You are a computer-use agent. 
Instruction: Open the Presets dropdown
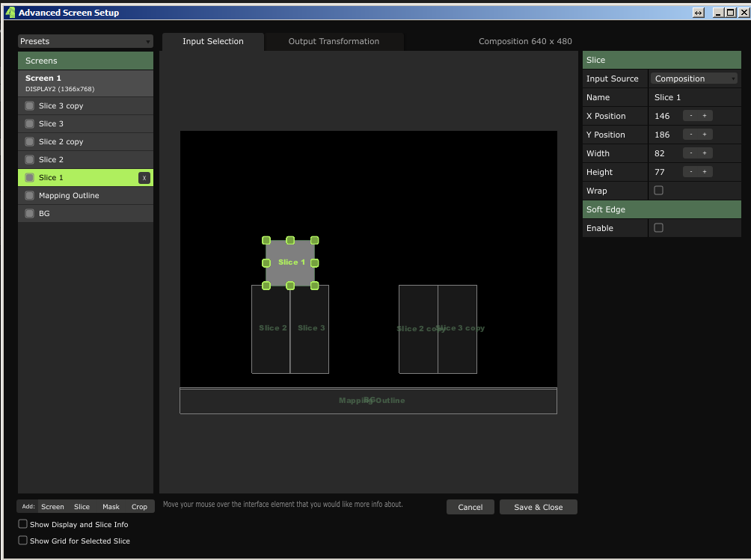click(x=85, y=42)
